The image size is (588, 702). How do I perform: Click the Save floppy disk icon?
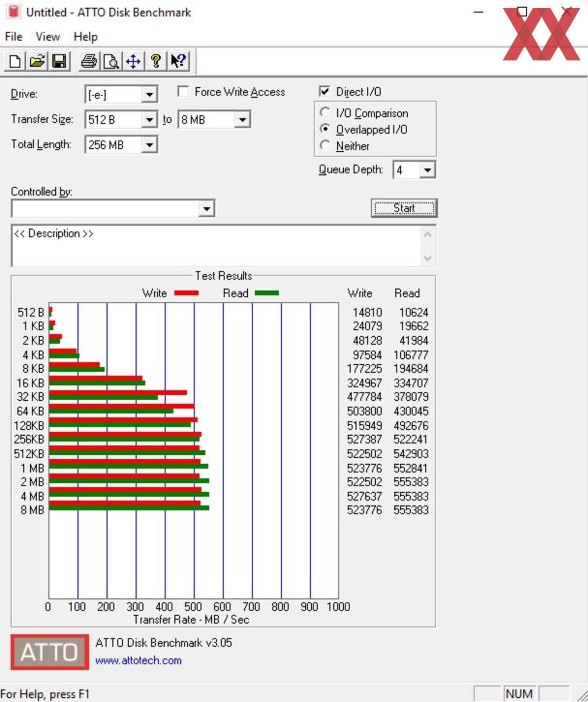[59, 61]
